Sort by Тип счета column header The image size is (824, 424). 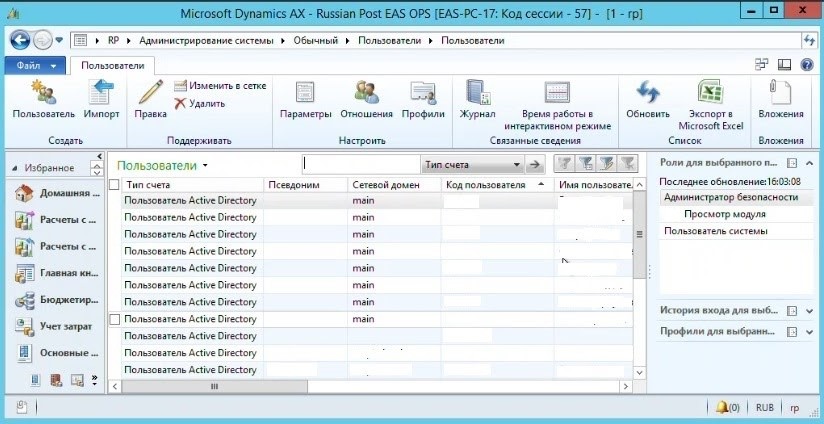(192, 184)
